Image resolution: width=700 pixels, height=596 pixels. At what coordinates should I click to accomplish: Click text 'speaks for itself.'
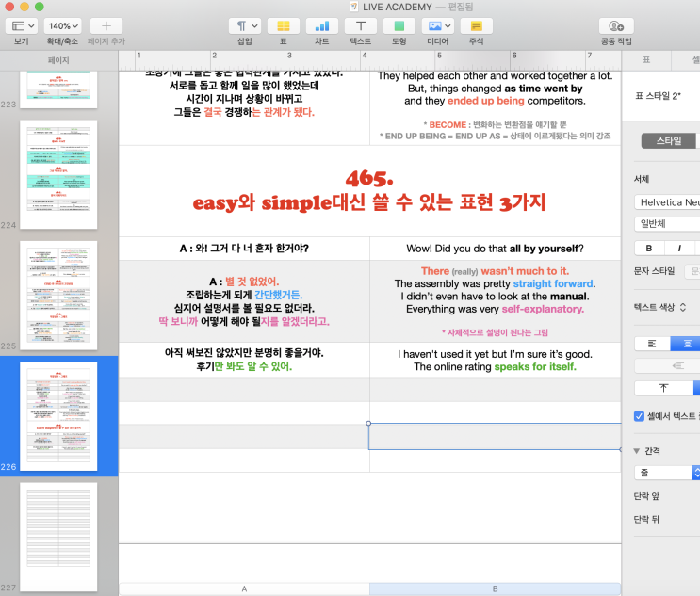click(535, 366)
